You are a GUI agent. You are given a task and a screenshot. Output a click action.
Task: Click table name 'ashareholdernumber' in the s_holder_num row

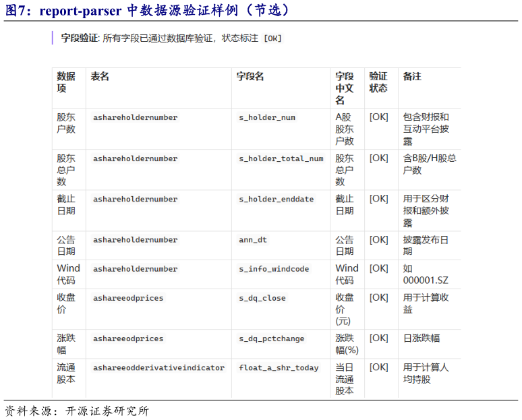point(135,117)
